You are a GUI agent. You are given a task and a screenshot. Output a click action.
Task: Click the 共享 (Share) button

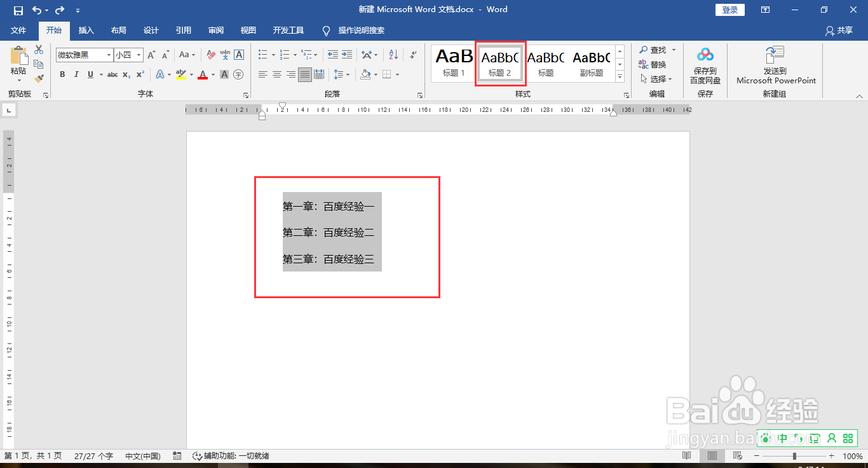tap(839, 30)
